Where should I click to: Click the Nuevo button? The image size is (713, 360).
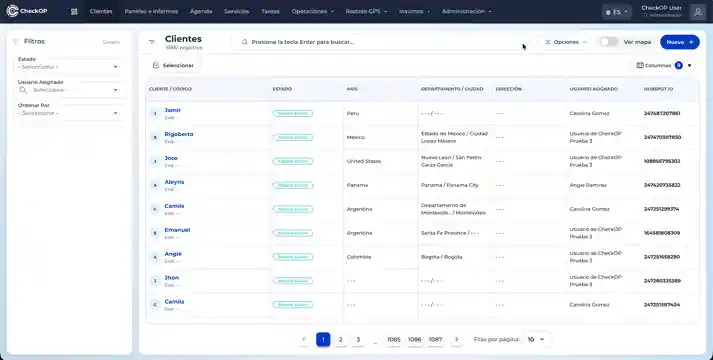click(x=680, y=42)
